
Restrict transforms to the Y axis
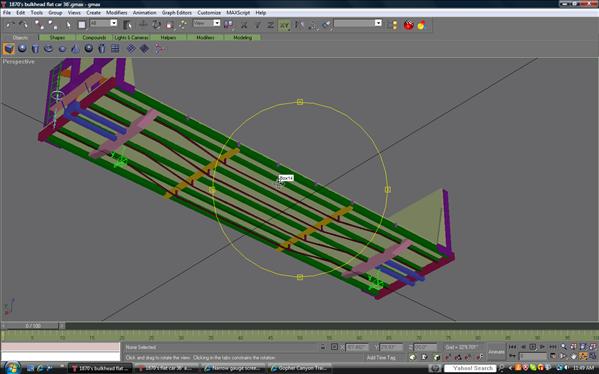257,25
